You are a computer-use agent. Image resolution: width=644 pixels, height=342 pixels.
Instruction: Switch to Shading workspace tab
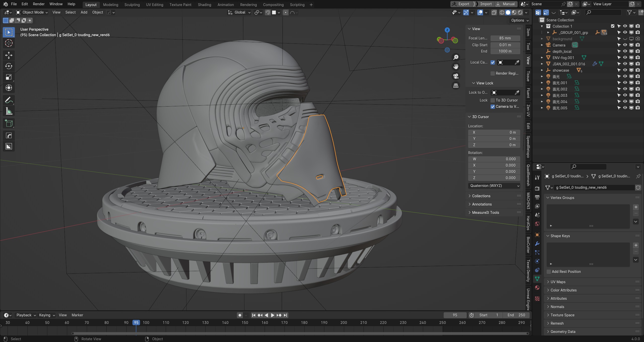coord(205,5)
